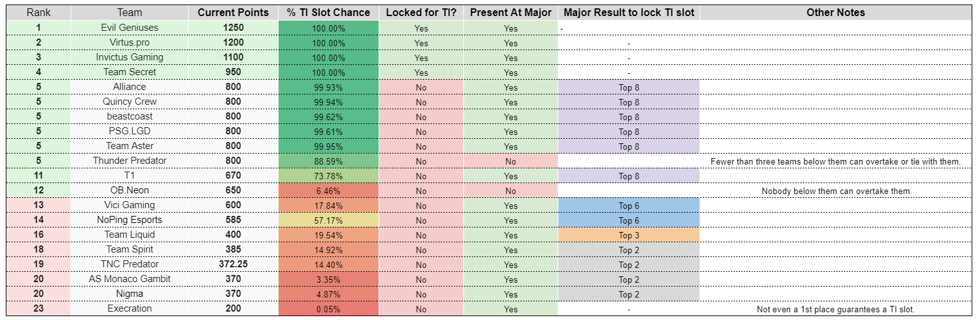
Task: Select the 'Present At Major' header cell
Action: pos(511,13)
